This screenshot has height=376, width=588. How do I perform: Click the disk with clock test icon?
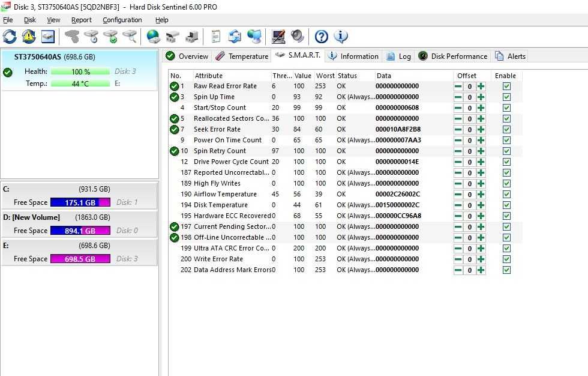pyautogui.click(x=91, y=37)
